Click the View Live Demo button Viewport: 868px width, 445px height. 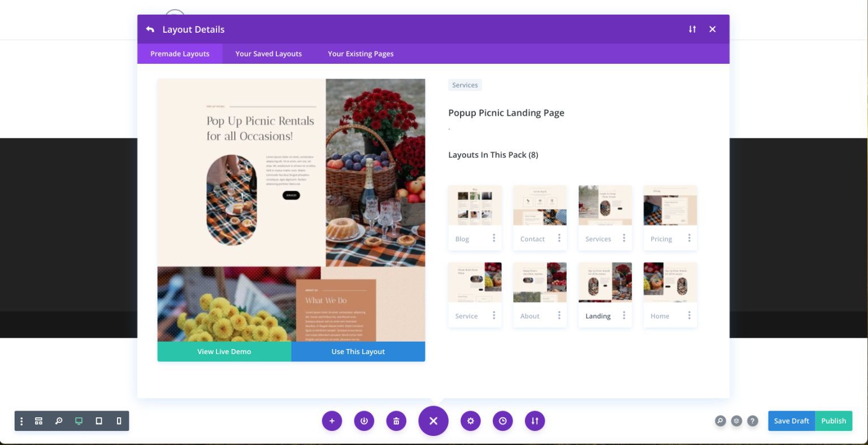coord(224,351)
